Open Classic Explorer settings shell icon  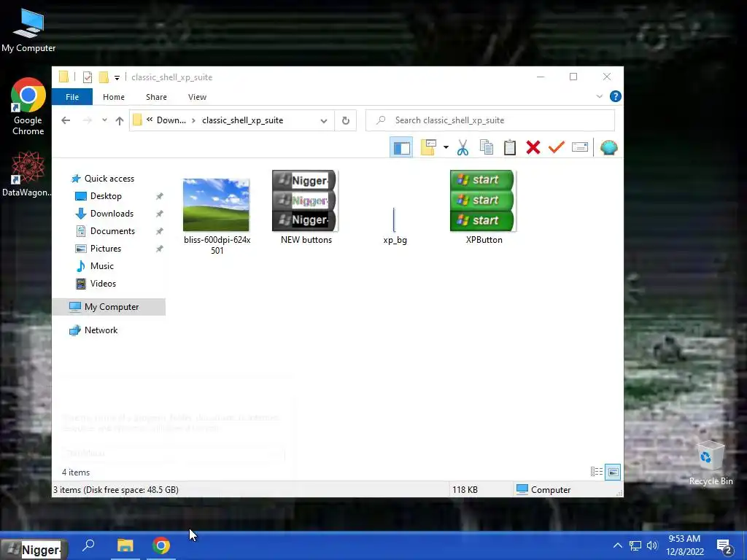coord(609,147)
